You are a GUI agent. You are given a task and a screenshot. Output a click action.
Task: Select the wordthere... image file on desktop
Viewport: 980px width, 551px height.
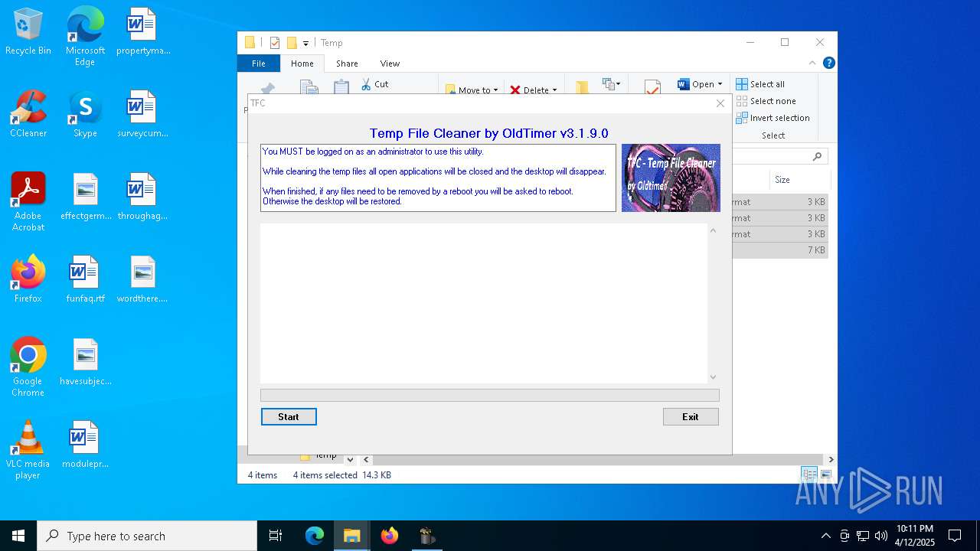pyautogui.click(x=143, y=280)
